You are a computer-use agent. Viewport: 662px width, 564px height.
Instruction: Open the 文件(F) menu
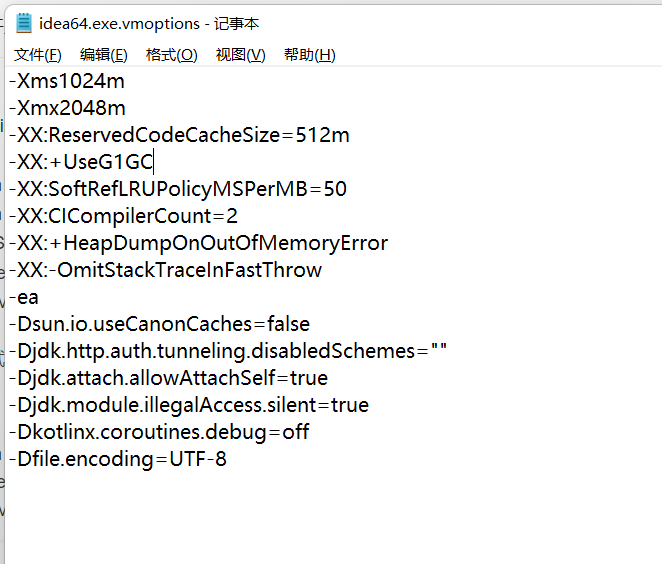pos(38,55)
